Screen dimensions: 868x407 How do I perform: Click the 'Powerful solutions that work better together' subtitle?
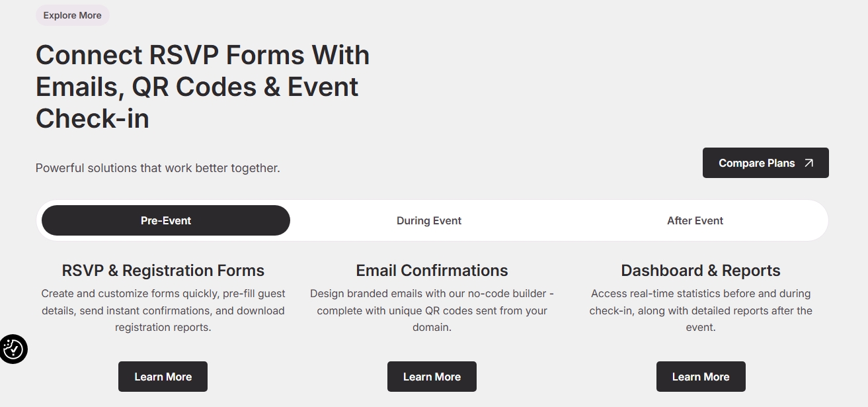[x=158, y=168]
